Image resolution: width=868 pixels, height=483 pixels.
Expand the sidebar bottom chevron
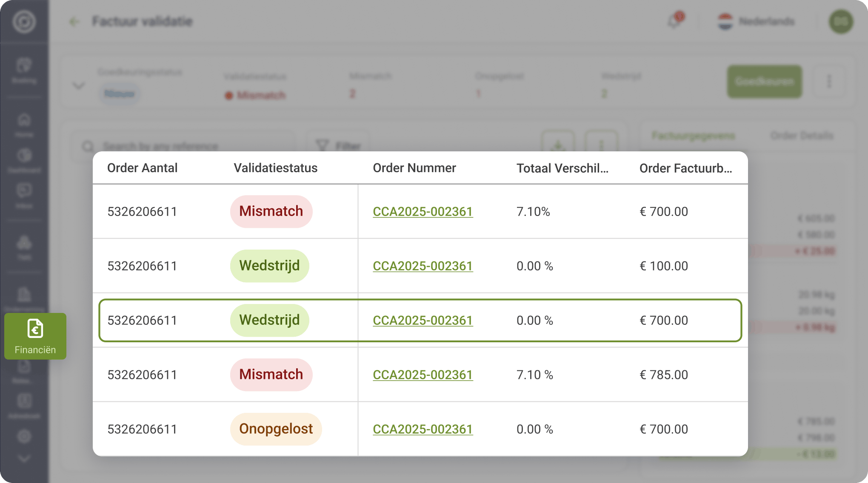(24, 458)
